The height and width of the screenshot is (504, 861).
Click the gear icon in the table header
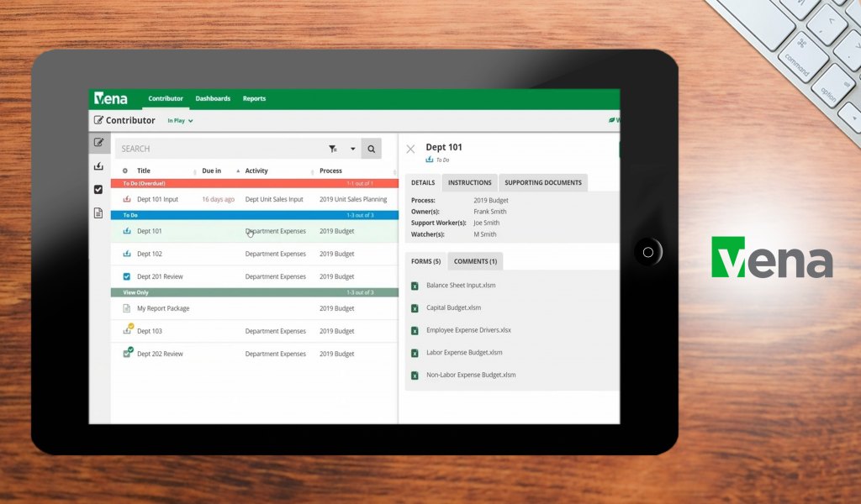point(125,171)
